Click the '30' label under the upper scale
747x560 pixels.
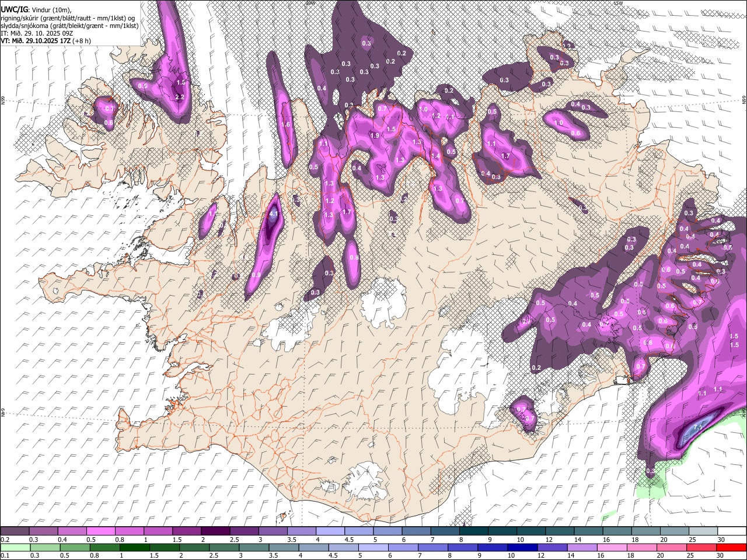(720, 540)
